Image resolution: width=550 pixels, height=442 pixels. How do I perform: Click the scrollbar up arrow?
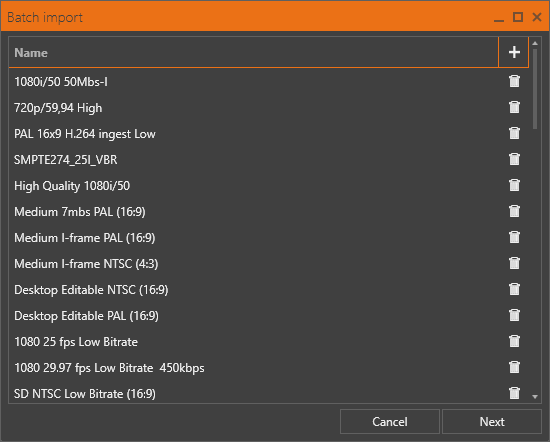point(535,43)
